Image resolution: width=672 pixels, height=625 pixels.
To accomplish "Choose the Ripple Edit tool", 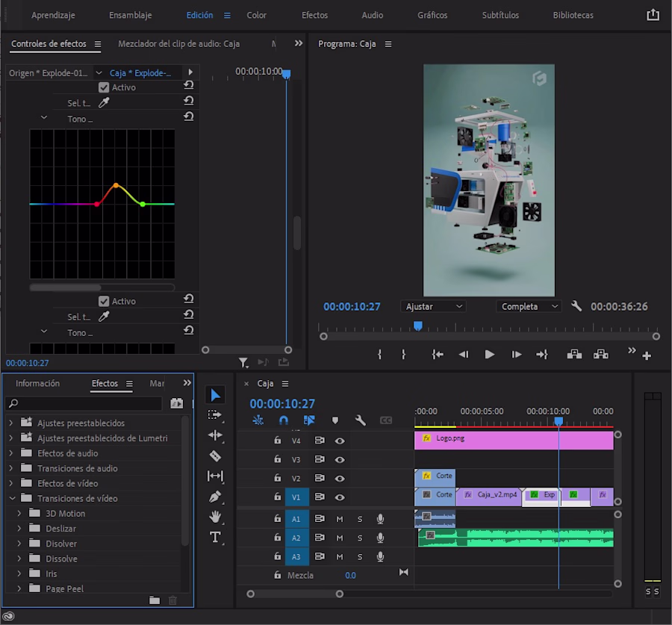I will [215, 435].
